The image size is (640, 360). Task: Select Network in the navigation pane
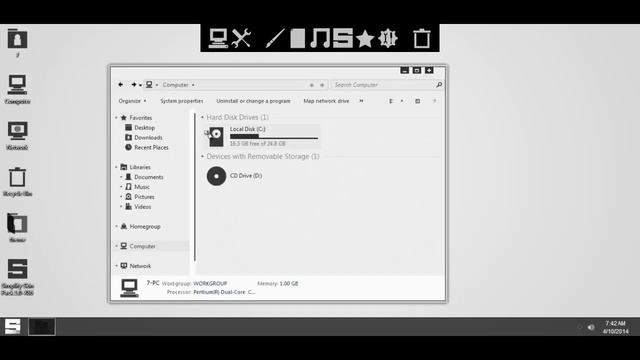(136, 266)
